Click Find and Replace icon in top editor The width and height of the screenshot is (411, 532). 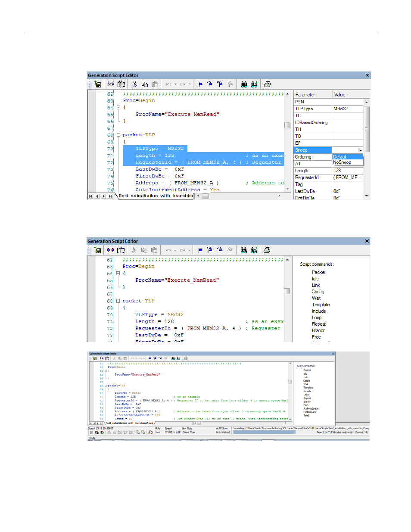click(254, 84)
